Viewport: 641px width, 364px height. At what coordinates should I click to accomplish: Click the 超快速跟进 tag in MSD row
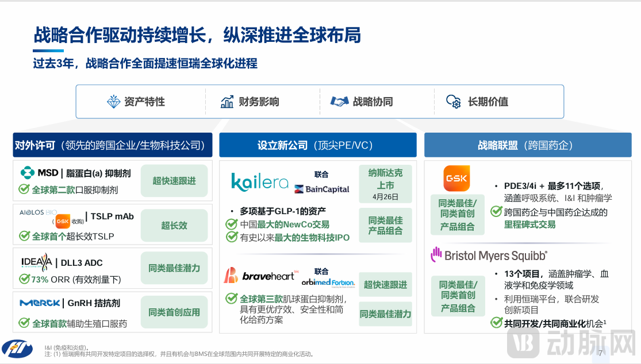pyautogui.click(x=174, y=181)
